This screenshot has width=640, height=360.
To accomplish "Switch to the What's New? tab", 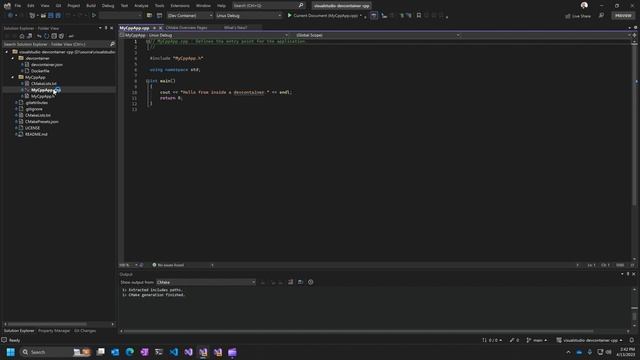I will click(236, 28).
